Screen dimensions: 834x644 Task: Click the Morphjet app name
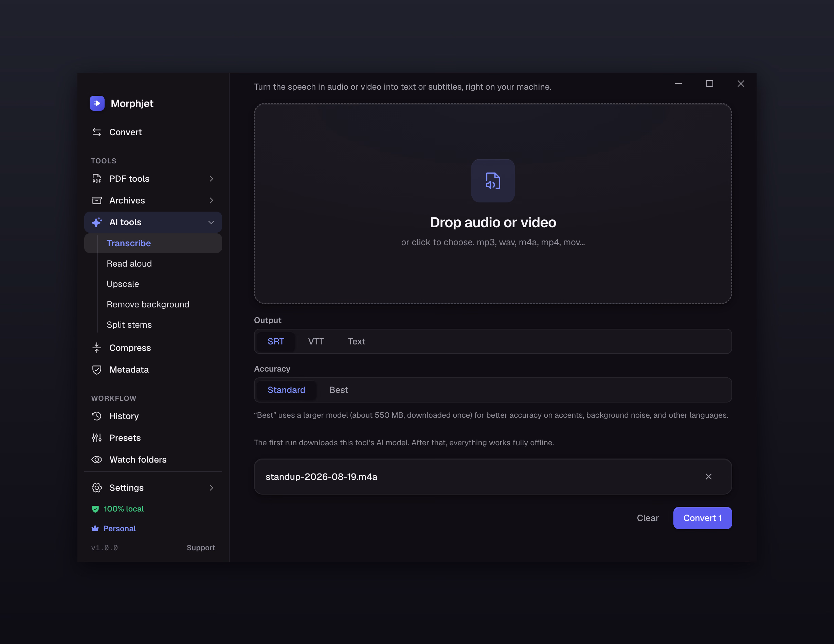(x=132, y=103)
